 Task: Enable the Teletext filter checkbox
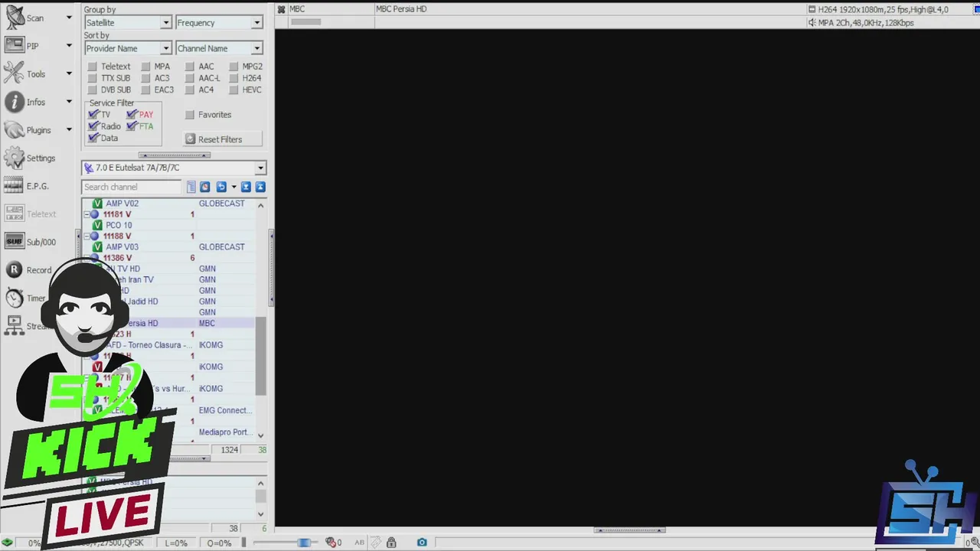92,67
